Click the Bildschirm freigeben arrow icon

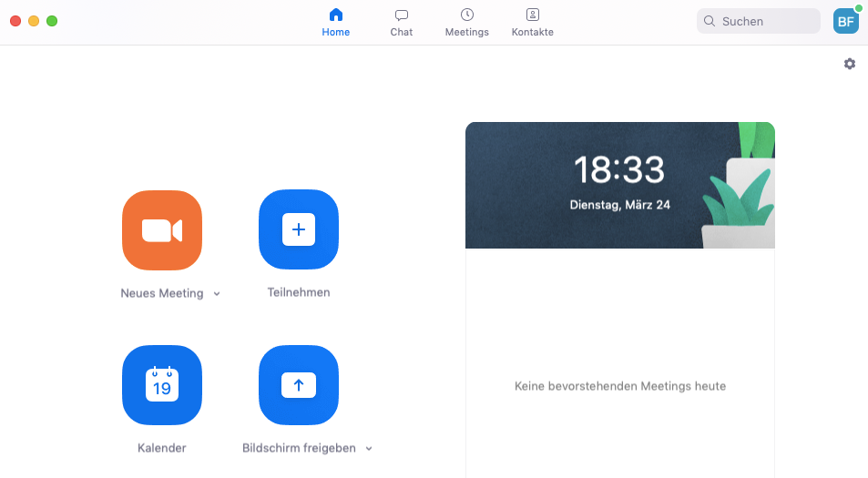point(299,385)
